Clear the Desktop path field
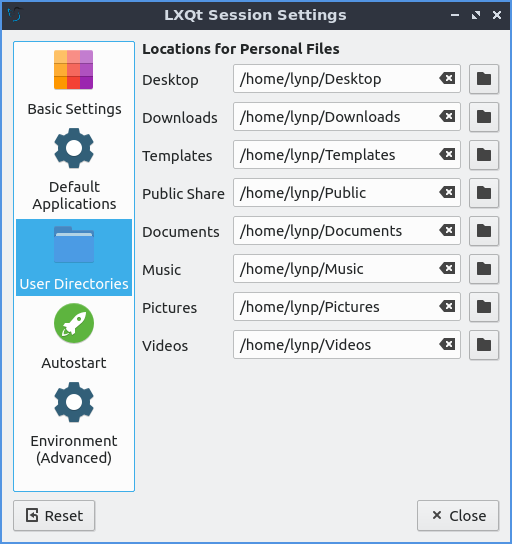The width and height of the screenshot is (512, 544). tap(447, 78)
